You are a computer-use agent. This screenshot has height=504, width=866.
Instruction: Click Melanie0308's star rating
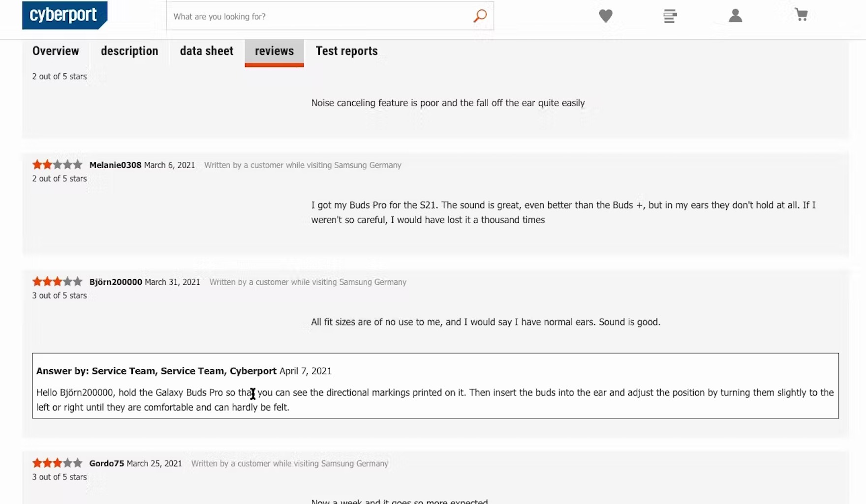coord(57,165)
